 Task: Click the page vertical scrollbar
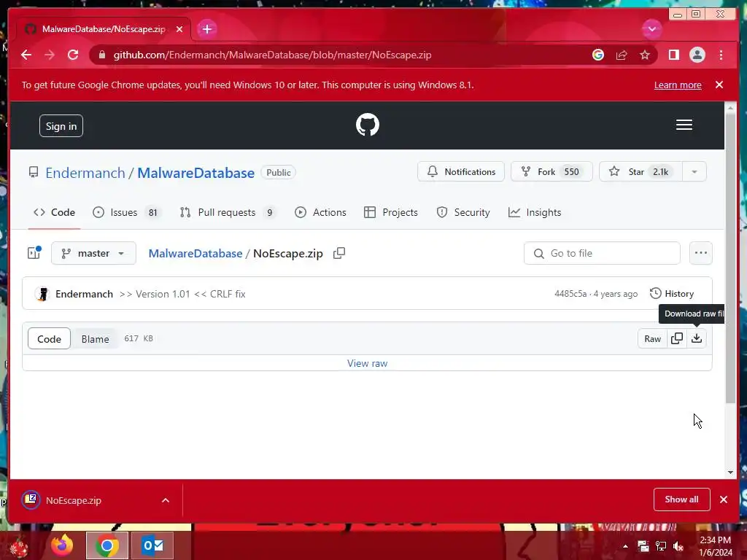[730, 259]
